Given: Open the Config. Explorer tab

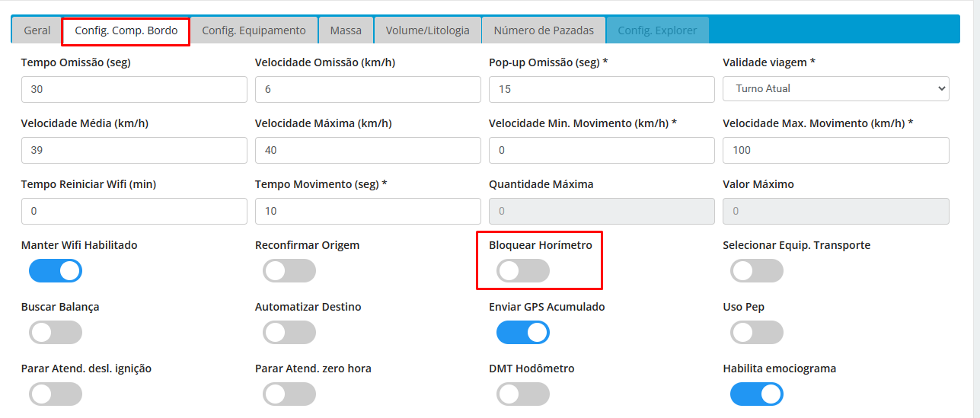Looking at the screenshot, I should [x=657, y=30].
